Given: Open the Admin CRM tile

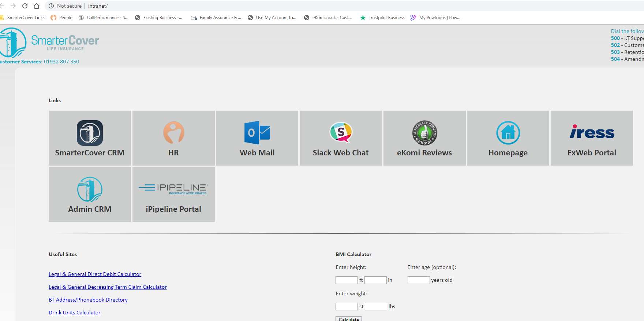Looking at the screenshot, I should tap(90, 195).
